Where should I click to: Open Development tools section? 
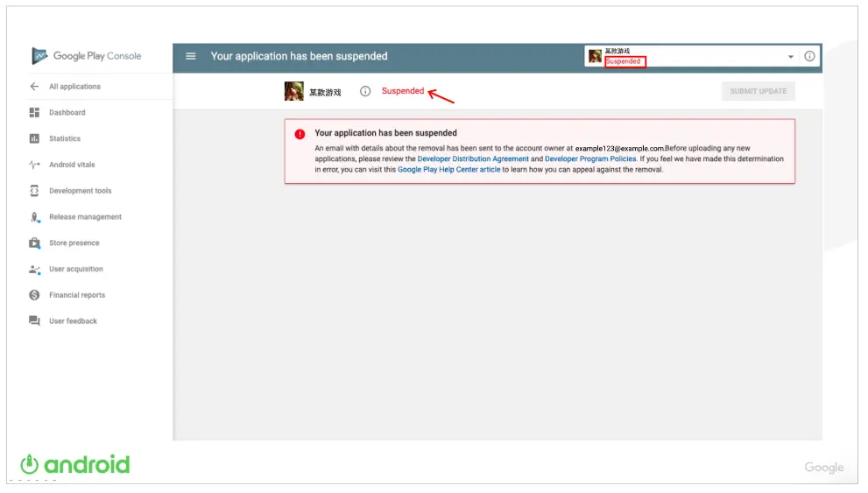click(81, 190)
